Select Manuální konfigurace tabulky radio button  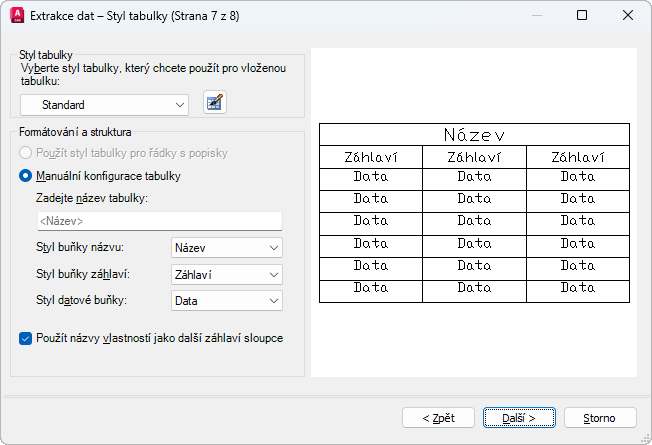coord(25,176)
